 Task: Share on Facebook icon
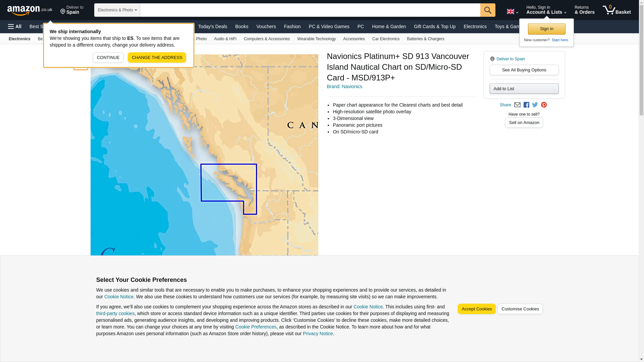(x=526, y=105)
